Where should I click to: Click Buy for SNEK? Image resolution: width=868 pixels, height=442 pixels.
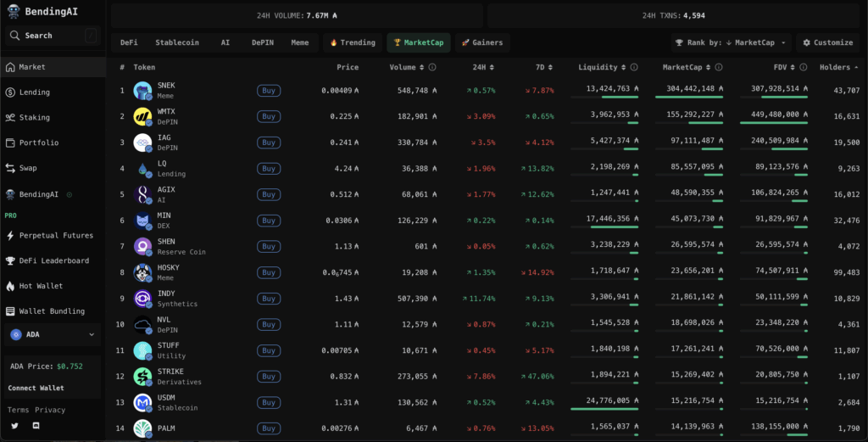(269, 90)
